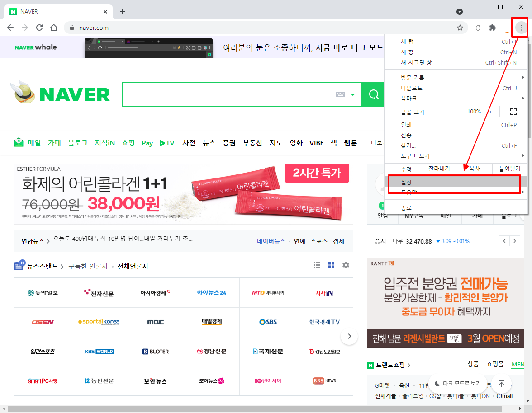Increase zoom with plus in menu
Screen dimensions: 532x413
point(490,112)
